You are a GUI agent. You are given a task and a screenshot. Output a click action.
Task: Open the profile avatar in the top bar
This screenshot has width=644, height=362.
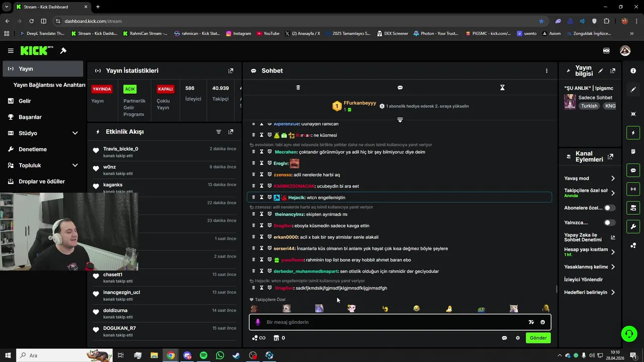pos(625,51)
